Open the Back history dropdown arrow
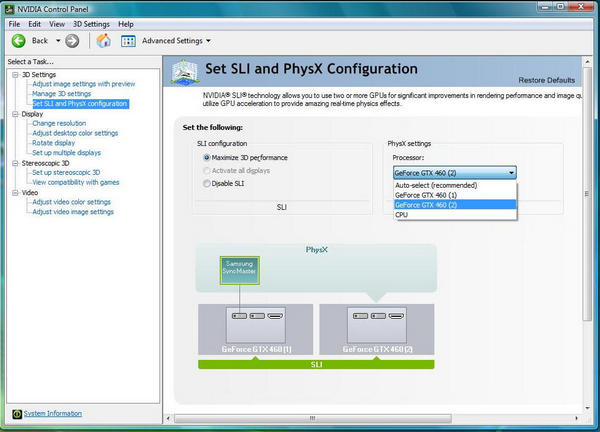 point(58,41)
